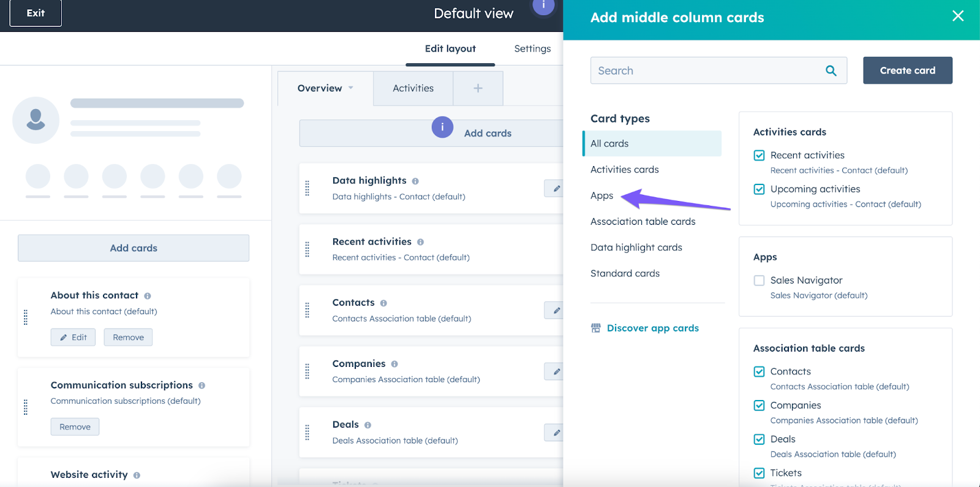
Task: Open the Overview tab dropdown arrow
Action: coord(351,88)
